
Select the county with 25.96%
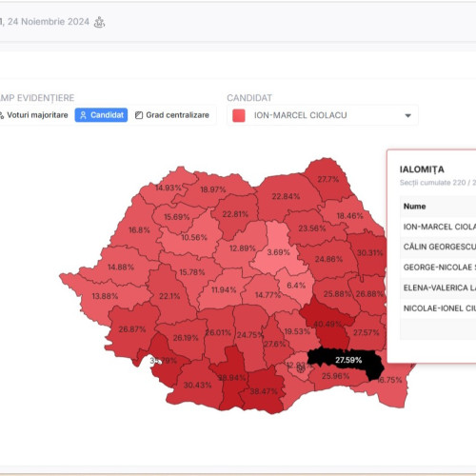pyautogui.click(x=335, y=376)
